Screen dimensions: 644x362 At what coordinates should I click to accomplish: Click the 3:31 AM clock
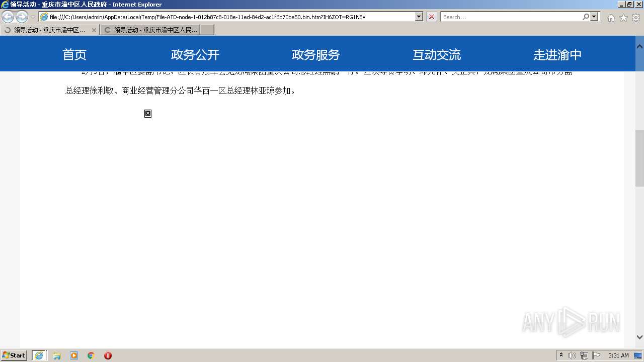tap(618, 355)
